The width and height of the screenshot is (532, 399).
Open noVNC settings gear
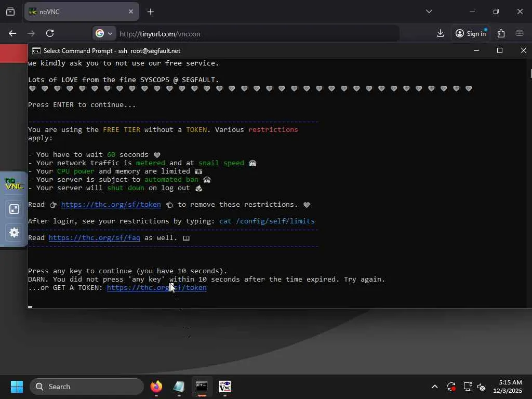point(14,232)
